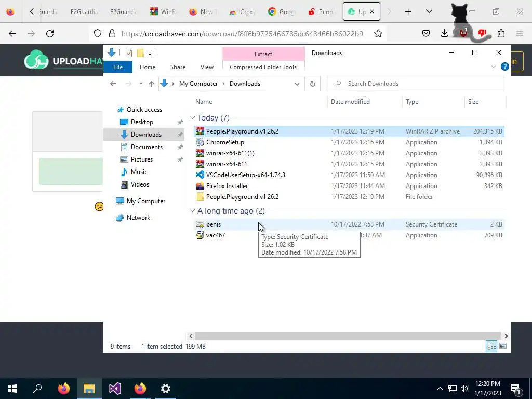Screen dimensions: 532x399
Task: Open Visual Studio from the taskbar
Action: [115, 389]
